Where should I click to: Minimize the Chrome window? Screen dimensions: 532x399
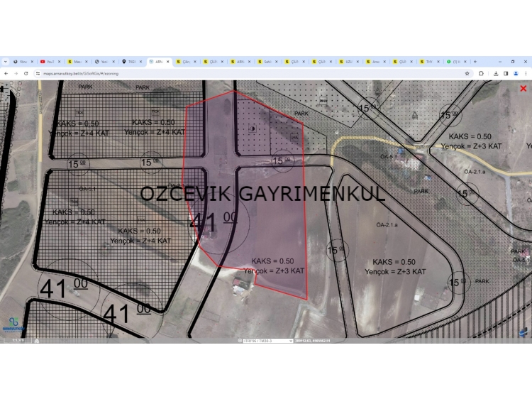point(500,62)
